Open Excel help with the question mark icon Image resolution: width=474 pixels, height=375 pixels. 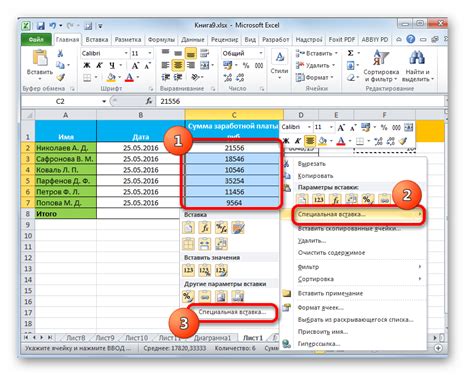(411, 39)
